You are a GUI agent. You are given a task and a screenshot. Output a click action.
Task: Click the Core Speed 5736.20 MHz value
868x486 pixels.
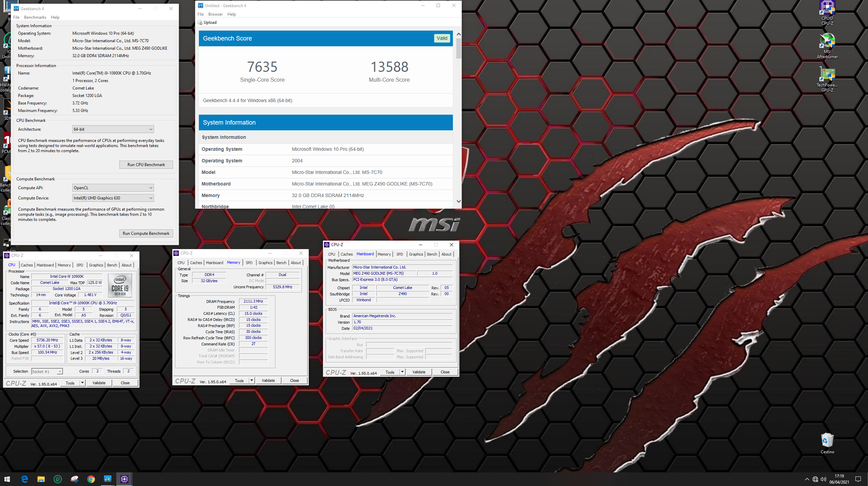point(47,340)
